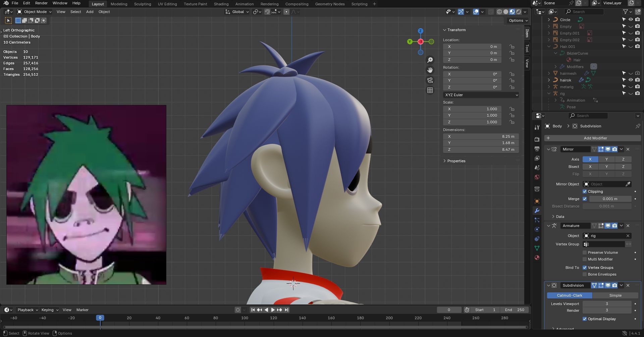The width and height of the screenshot is (644, 337).
Task: Click the Levels Viewport value field
Action: point(607,304)
